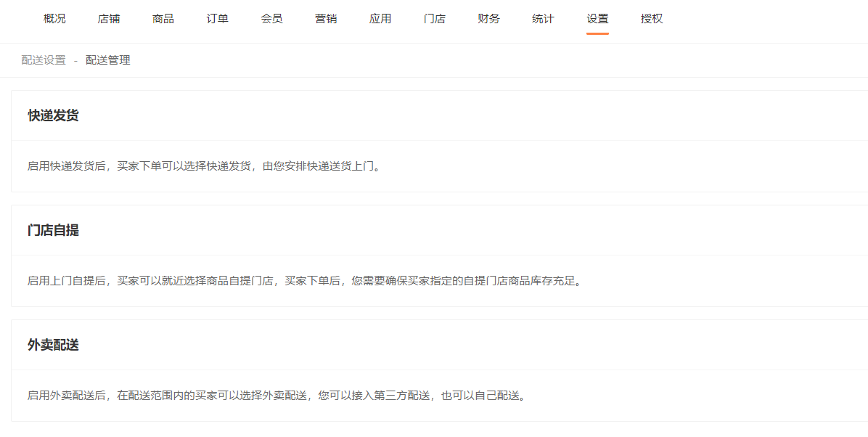Open the 会员 members section
Image resolution: width=868 pixels, height=437 pixels.
[x=271, y=18]
